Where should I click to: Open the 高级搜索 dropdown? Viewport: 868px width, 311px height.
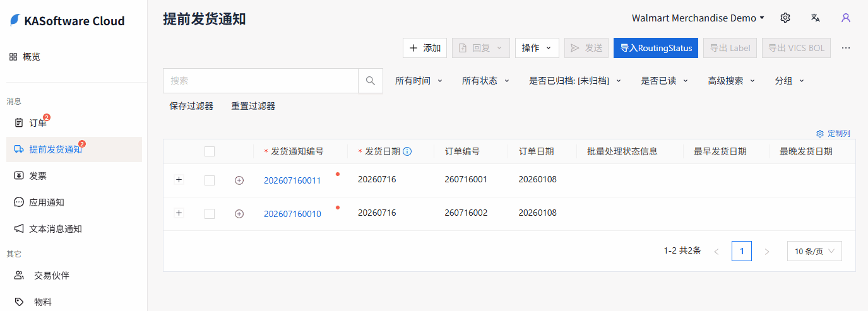[731, 81]
